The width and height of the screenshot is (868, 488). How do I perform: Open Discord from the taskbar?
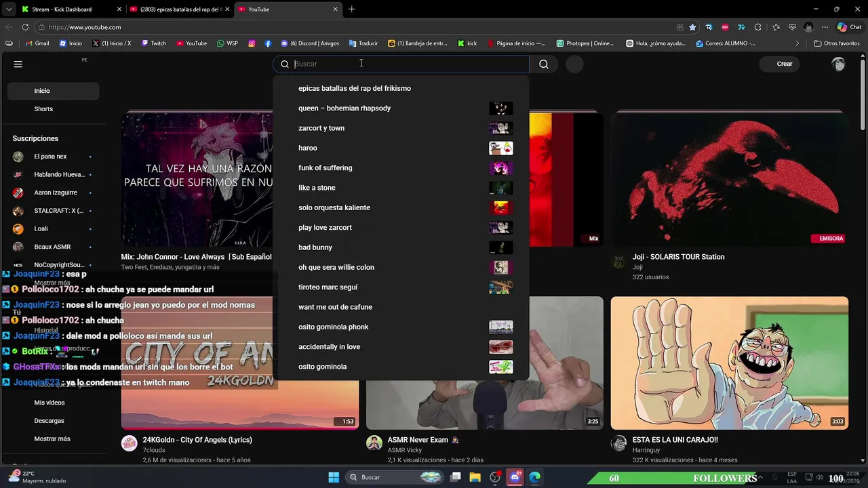(x=515, y=477)
